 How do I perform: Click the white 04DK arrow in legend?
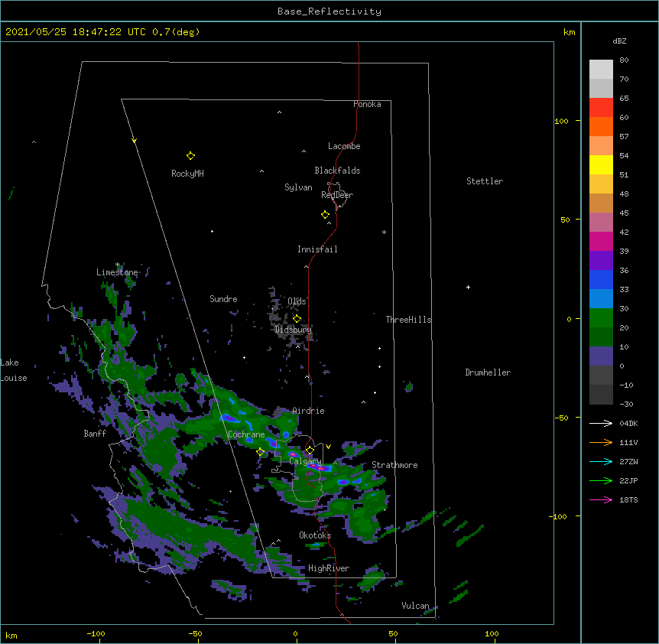point(601,423)
